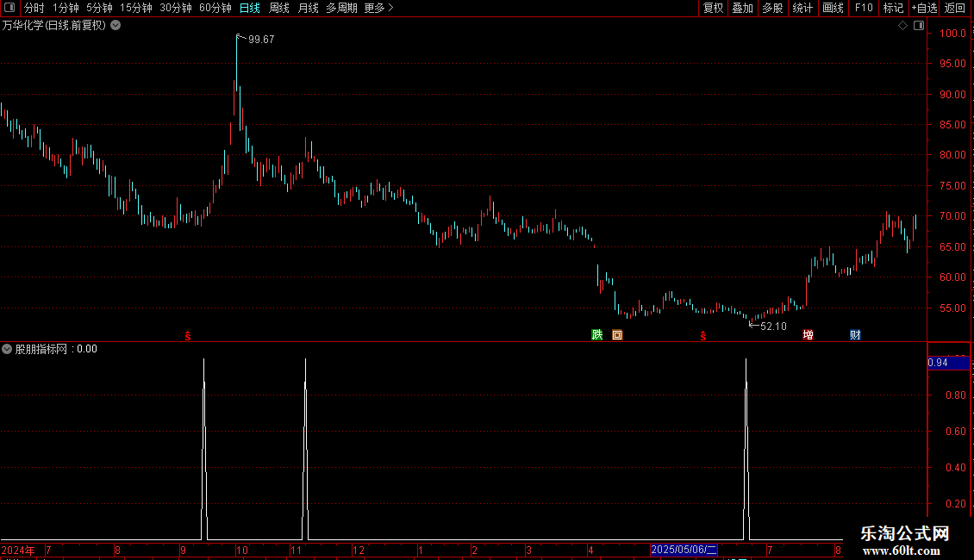Open the 统计 statistics tool
Screen dimensions: 974x560
coord(802,8)
